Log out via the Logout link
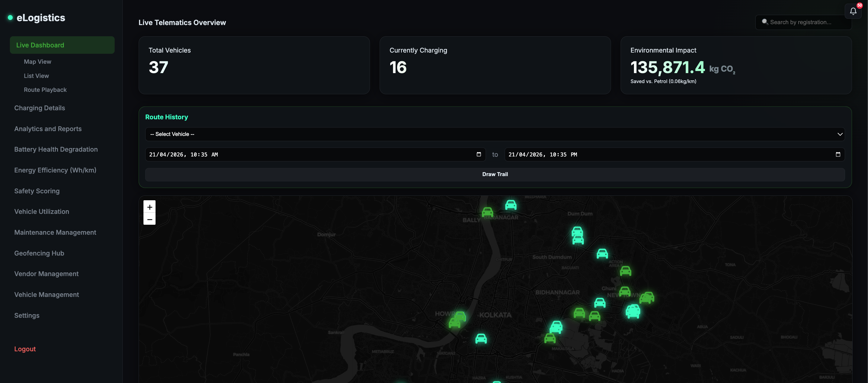 (x=25, y=349)
